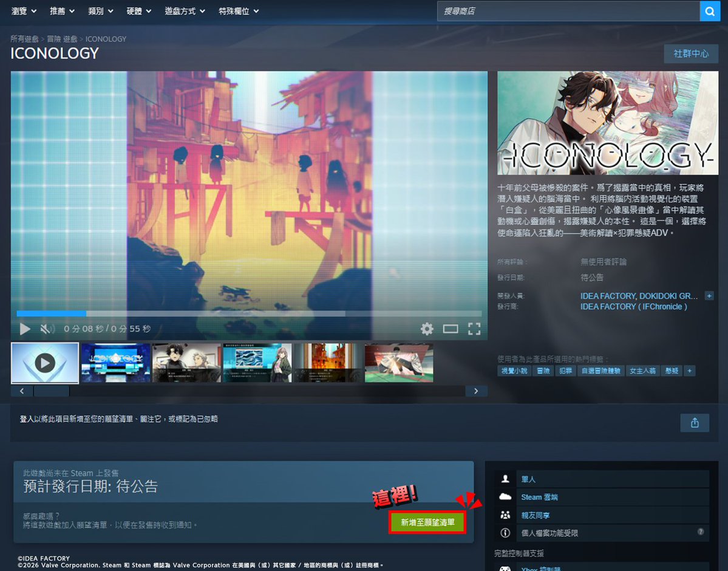Click Steam 雲端 feature link
Image resolution: width=728 pixels, height=571 pixels.
point(540,497)
